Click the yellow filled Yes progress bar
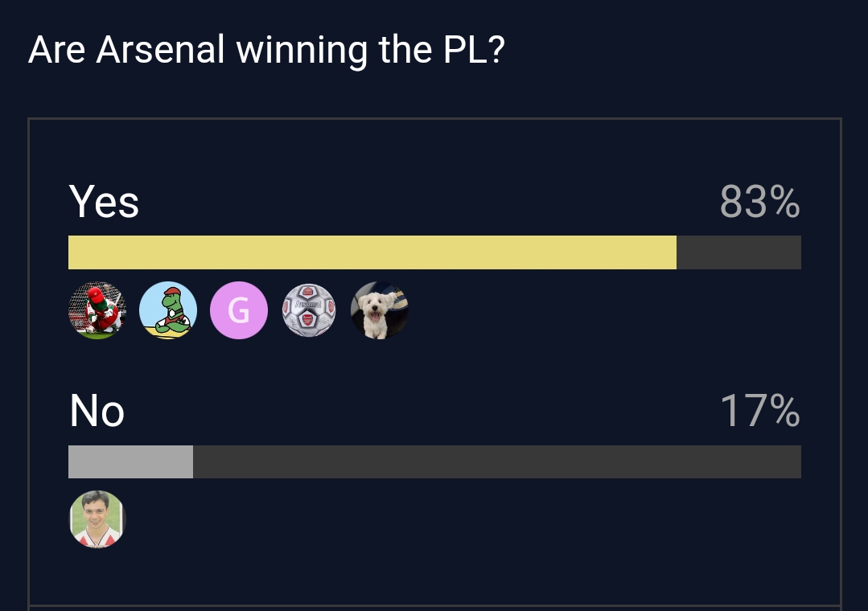The width and height of the screenshot is (868, 611). 372,252
